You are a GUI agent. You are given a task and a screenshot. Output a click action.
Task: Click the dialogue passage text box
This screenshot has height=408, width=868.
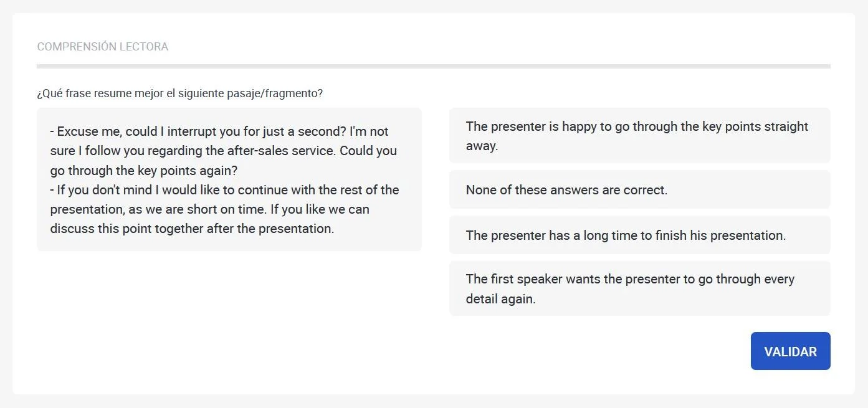coord(229,179)
